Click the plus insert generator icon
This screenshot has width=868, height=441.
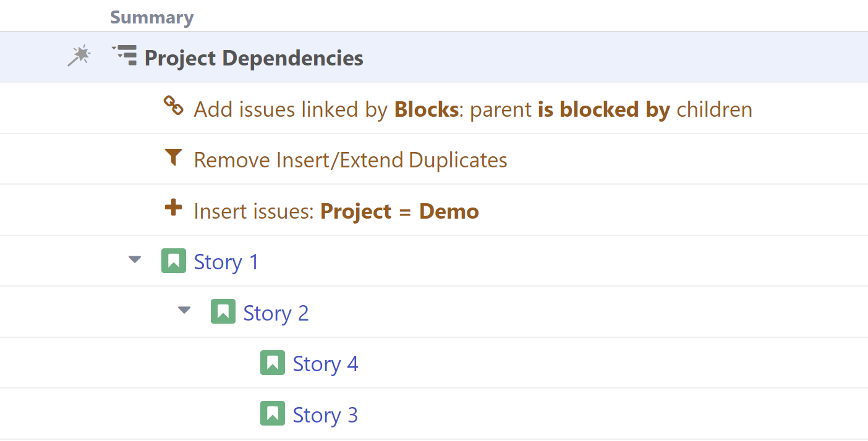(173, 208)
